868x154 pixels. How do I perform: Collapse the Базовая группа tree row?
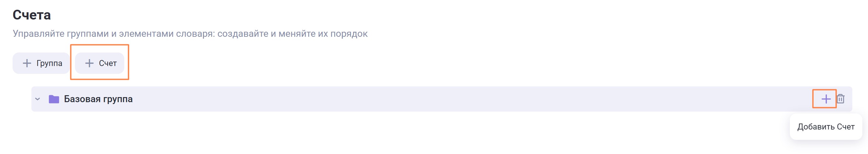point(38,99)
